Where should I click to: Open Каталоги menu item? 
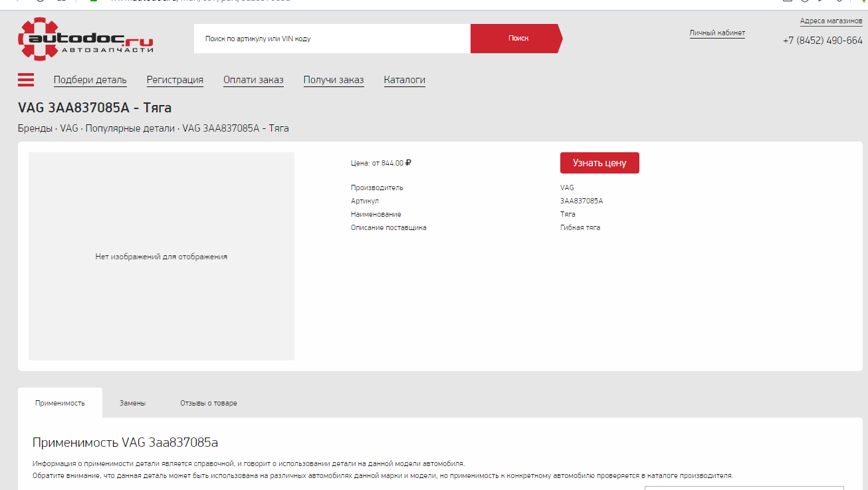coord(404,80)
